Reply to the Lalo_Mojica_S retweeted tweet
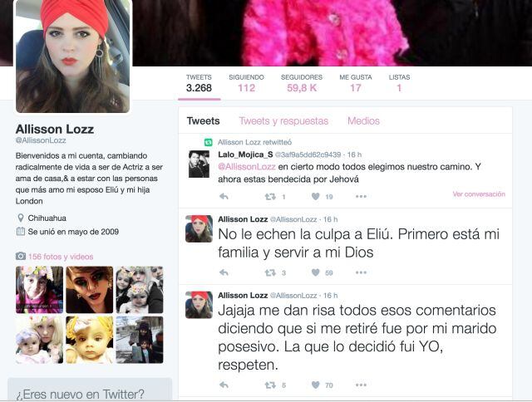 click(224, 196)
